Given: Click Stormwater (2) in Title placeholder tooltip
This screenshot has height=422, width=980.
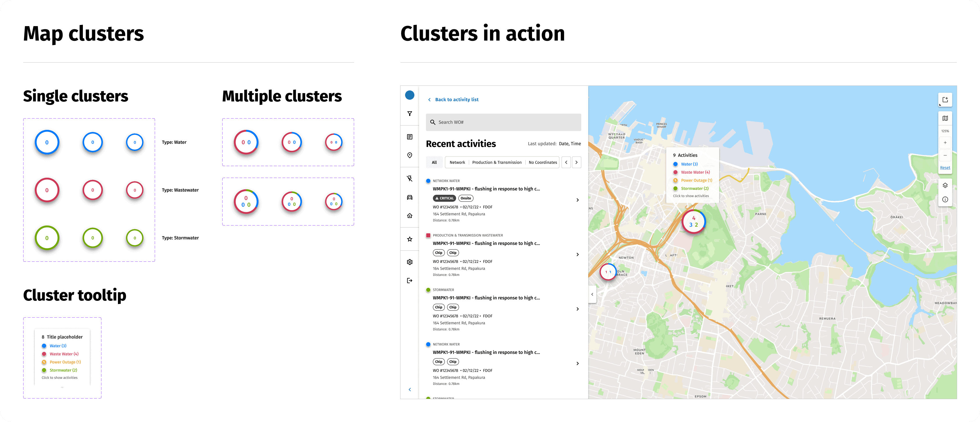Looking at the screenshot, I should point(63,370).
